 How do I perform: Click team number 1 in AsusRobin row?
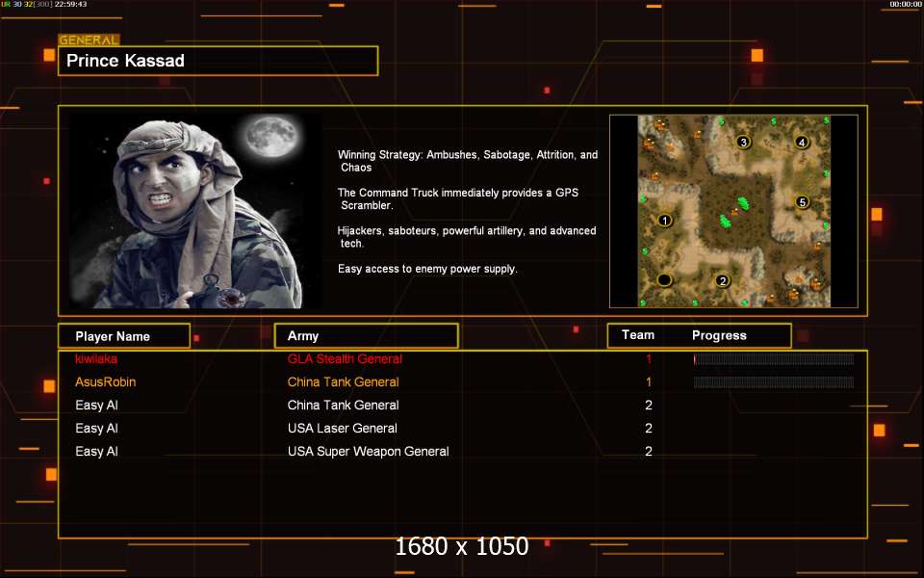[x=649, y=381]
